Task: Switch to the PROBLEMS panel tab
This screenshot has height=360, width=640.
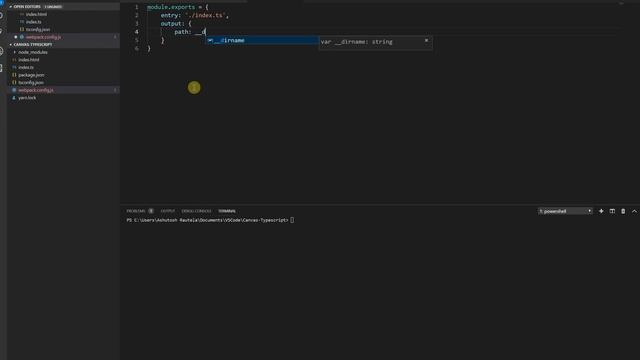Action: (136, 211)
